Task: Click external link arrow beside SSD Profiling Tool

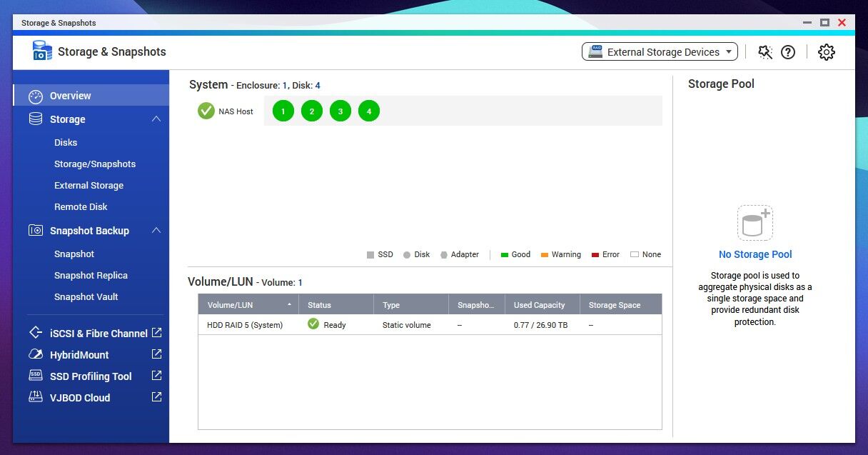Action: (156, 376)
